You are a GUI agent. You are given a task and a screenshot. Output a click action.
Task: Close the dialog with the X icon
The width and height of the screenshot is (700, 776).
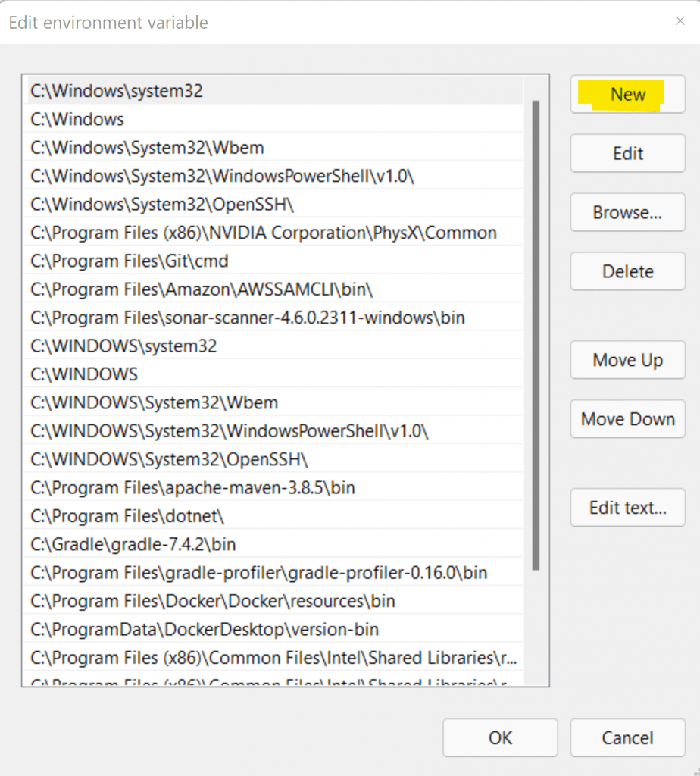click(680, 21)
